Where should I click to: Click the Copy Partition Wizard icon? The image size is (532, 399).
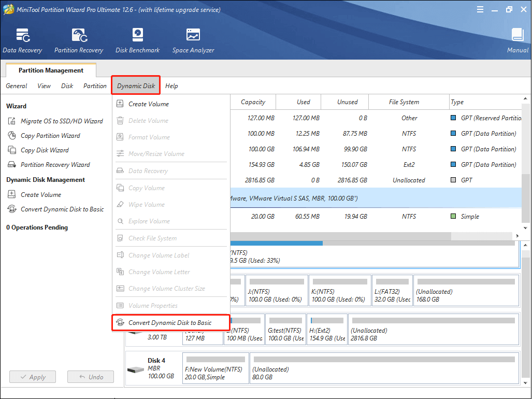[x=12, y=136]
